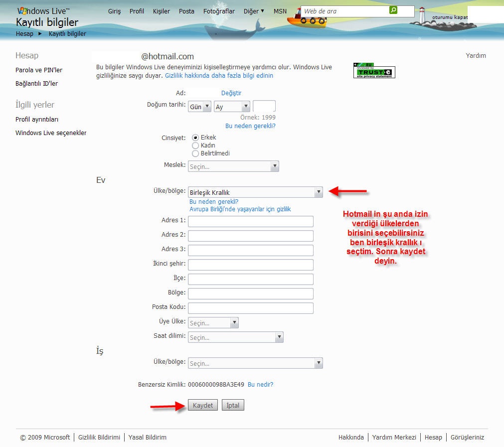Open Profil ayrıntıları in the sidebar
504x447 pixels.
click(37, 119)
